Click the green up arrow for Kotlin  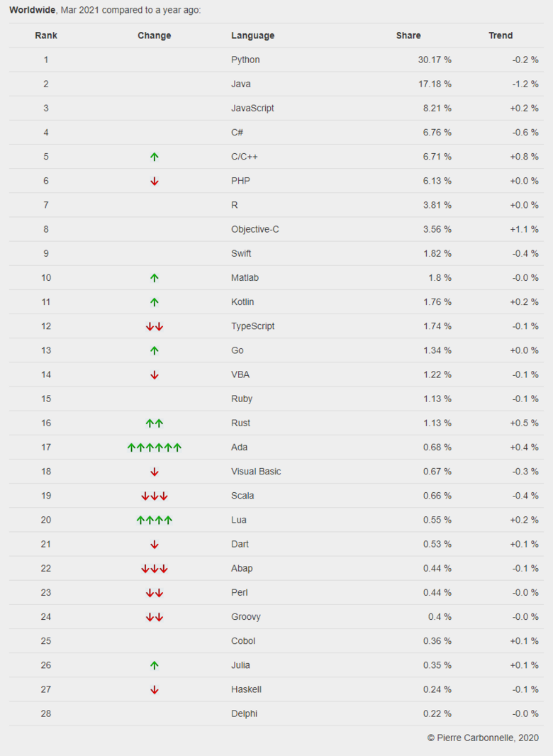click(155, 302)
